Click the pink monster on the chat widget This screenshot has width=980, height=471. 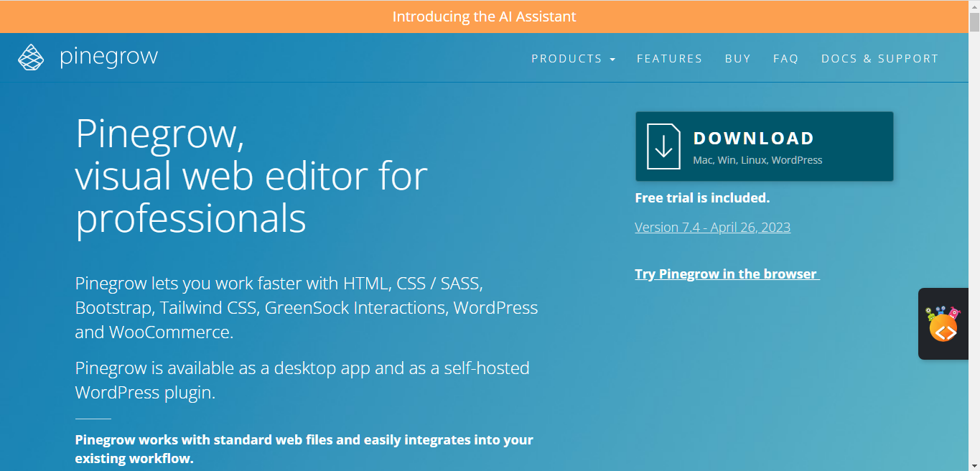pos(954,313)
